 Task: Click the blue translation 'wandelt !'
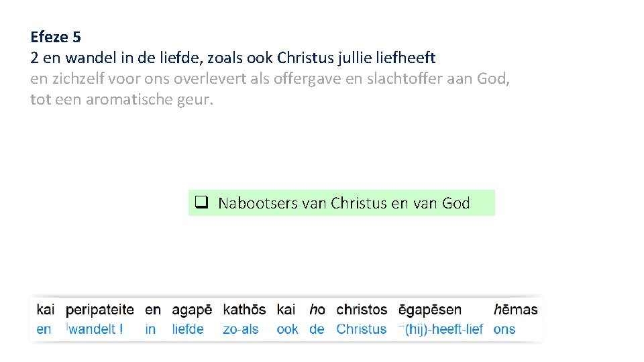click(96, 329)
